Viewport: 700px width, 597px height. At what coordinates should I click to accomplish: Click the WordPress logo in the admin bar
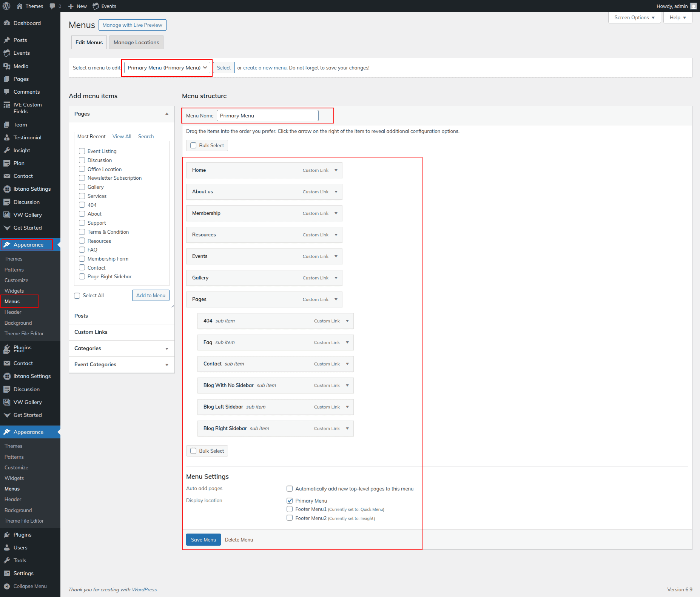pyautogui.click(x=6, y=6)
